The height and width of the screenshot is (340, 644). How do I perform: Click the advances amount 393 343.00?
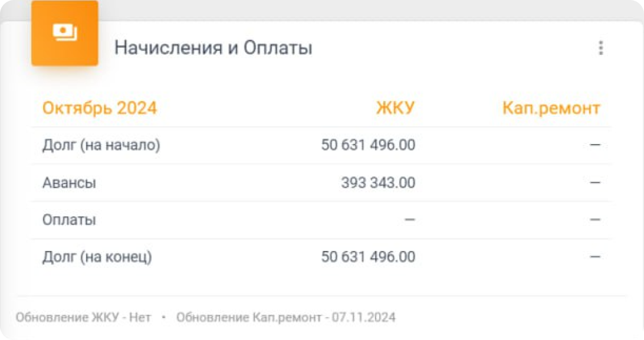click(378, 182)
